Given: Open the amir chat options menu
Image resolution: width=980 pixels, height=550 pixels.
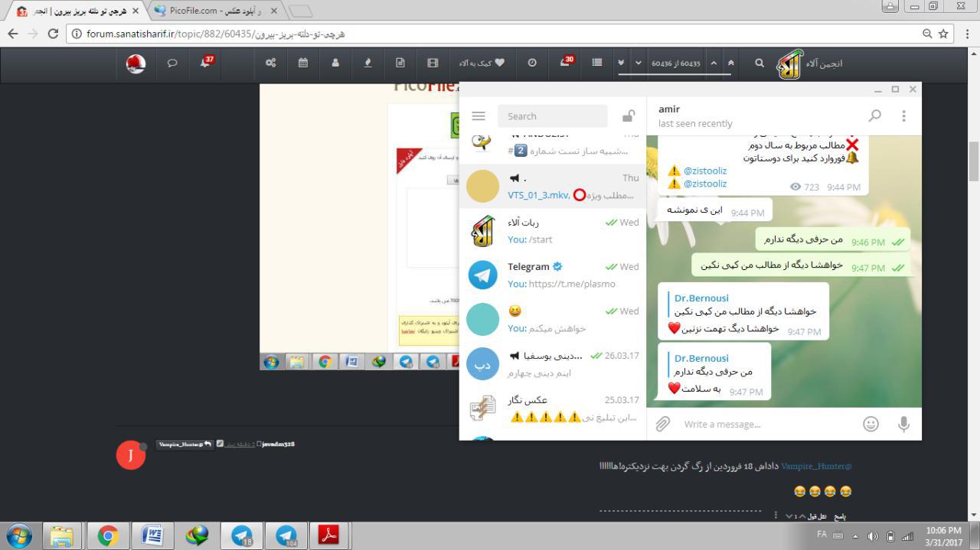Looking at the screenshot, I should click(x=903, y=116).
